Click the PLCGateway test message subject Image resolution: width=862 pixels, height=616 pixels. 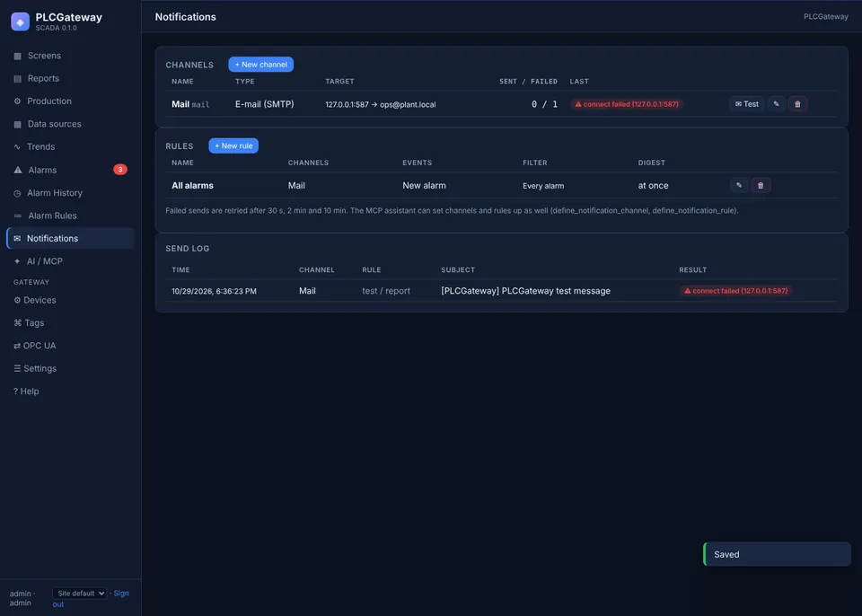pyautogui.click(x=525, y=291)
